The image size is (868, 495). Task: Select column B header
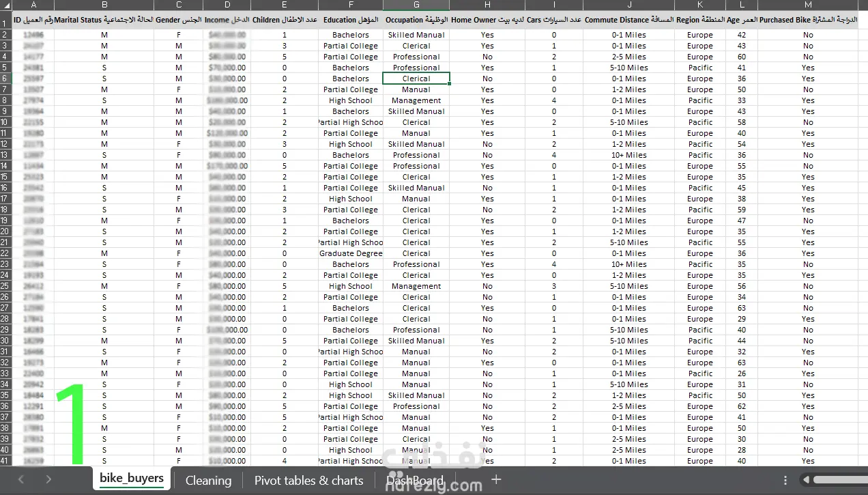click(104, 5)
